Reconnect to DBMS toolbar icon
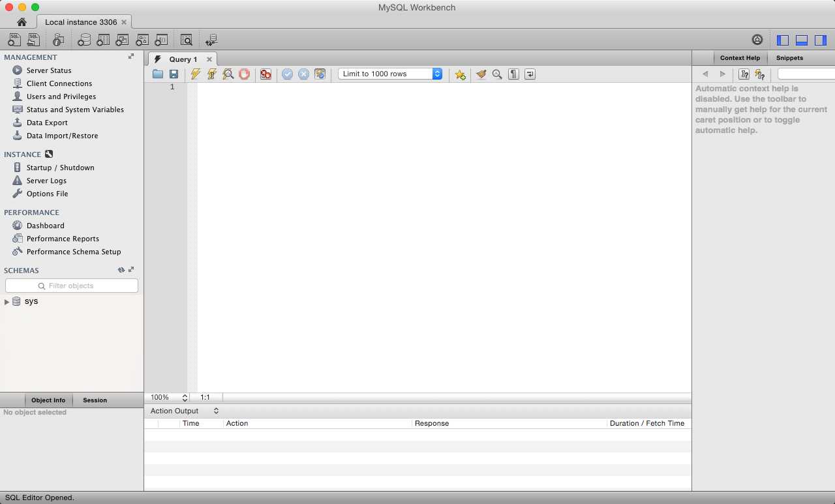 click(211, 40)
